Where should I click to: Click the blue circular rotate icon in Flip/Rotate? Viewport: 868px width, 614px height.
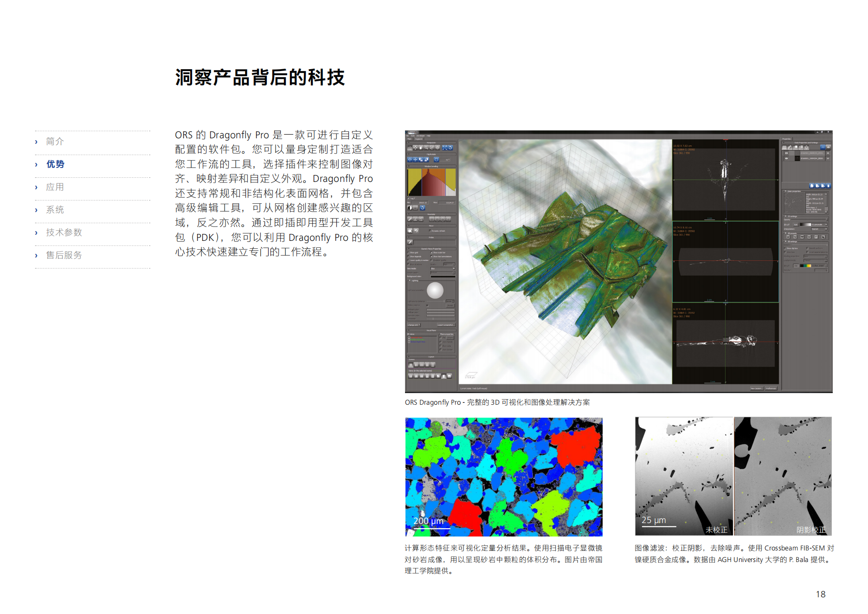437,160
